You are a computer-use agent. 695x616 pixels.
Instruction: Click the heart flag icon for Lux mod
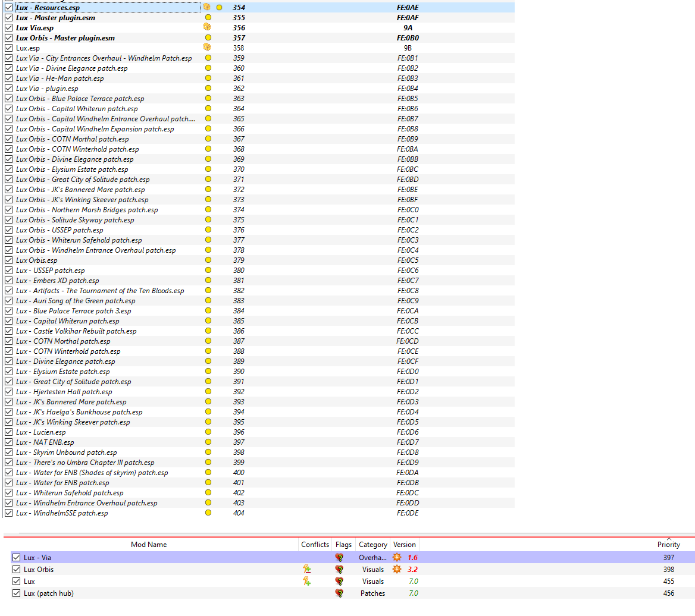click(339, 582)
